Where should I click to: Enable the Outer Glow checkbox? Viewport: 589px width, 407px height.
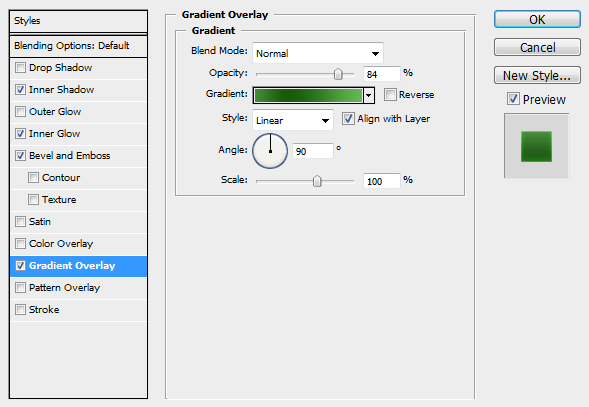tap(20, 112)
